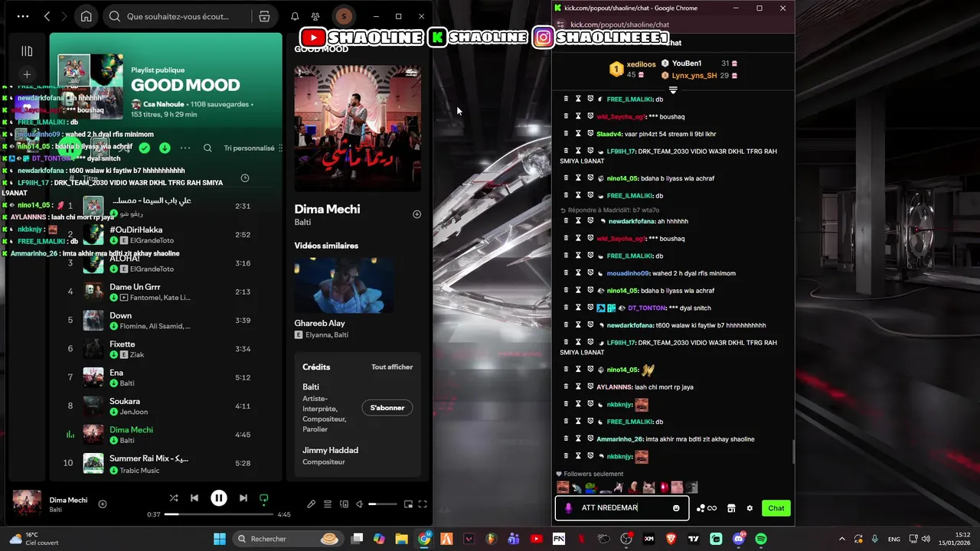Switch ENG input language in tray

(894, 539)
